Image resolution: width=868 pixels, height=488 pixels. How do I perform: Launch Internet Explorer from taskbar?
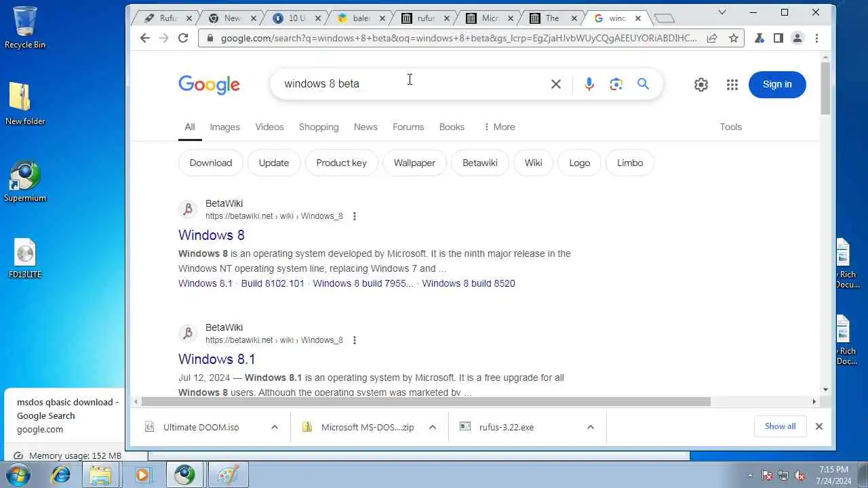point(60,474)
